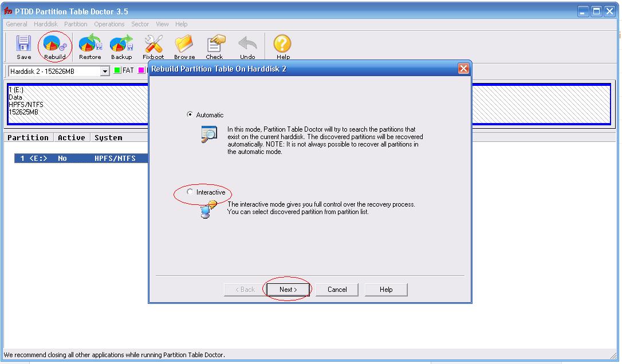Open the Operations menu
Screen dimensions: 622x364
click(109, 24)
